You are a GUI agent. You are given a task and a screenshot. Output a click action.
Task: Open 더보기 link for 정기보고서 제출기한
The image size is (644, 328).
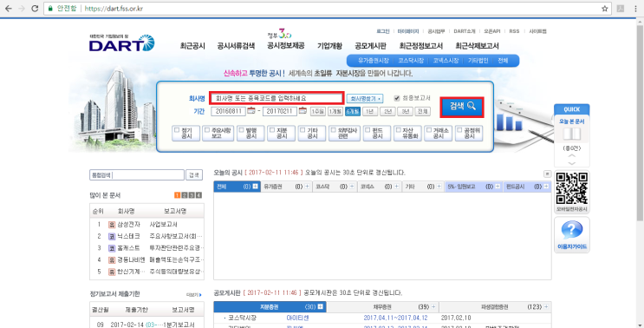pyautogui.click(x=193, y=295)
